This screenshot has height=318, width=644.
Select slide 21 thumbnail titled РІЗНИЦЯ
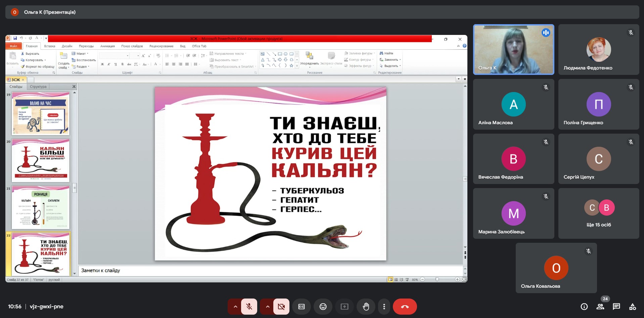[x=41, y=207]
